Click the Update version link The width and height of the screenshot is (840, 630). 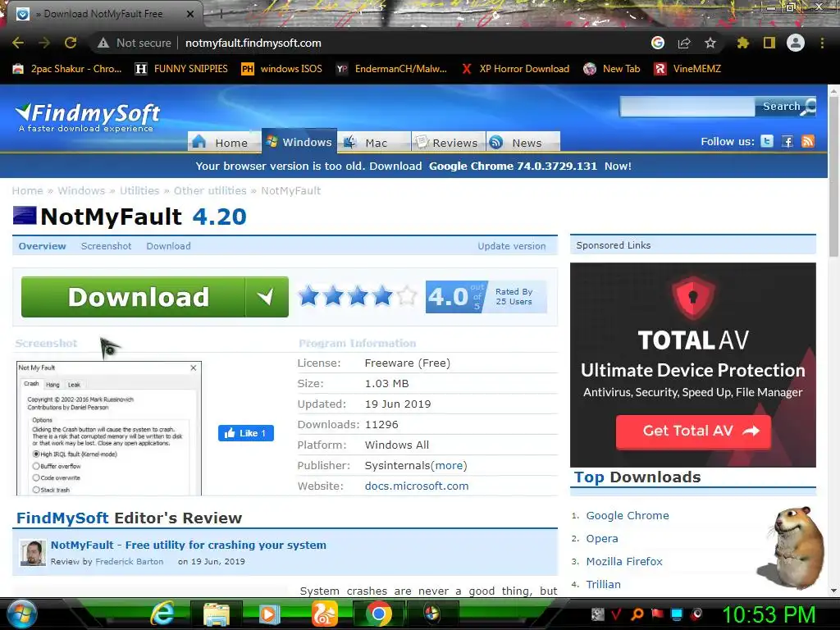(512, 246)
